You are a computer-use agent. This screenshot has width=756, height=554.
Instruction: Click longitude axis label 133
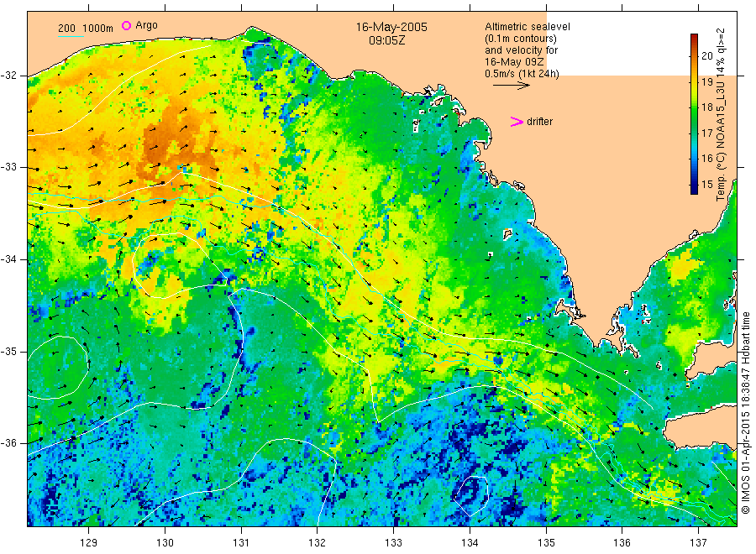click(393, 542)
